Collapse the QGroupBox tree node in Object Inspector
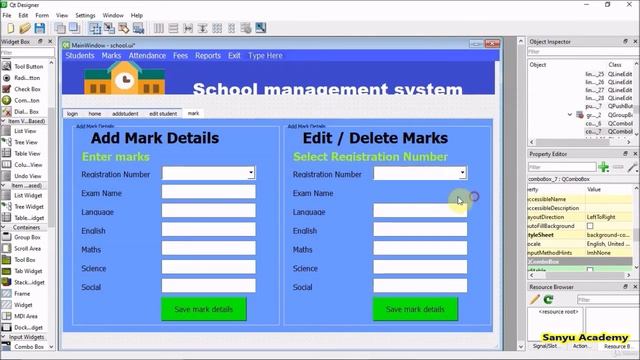The image size is (640, 360). (x=570, y=115)
